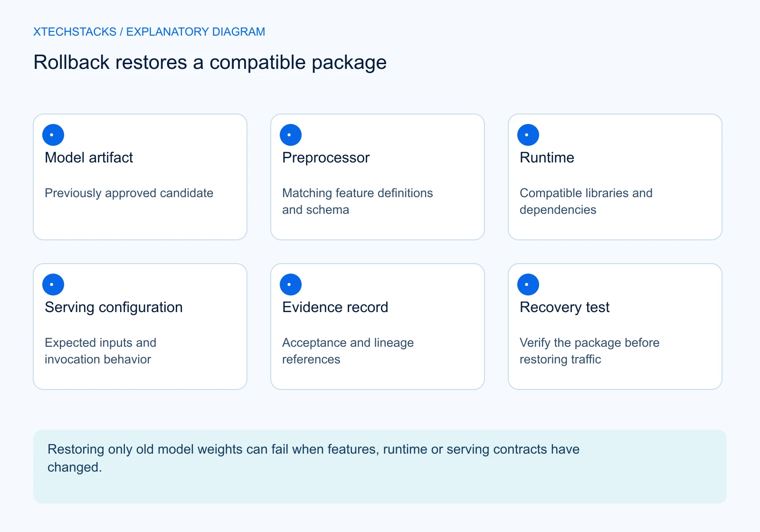Click the 'Evidence record' card title
760x532 pixels.
point(335,307)
